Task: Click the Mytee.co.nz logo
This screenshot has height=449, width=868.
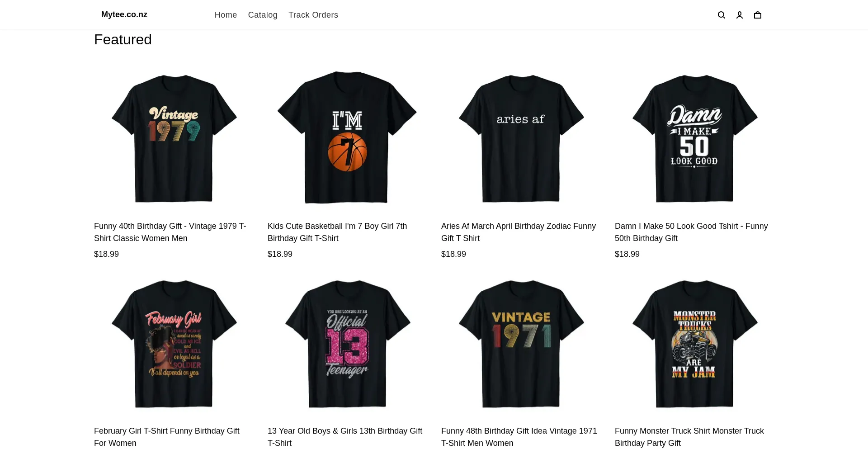Action: click(124, 14)
